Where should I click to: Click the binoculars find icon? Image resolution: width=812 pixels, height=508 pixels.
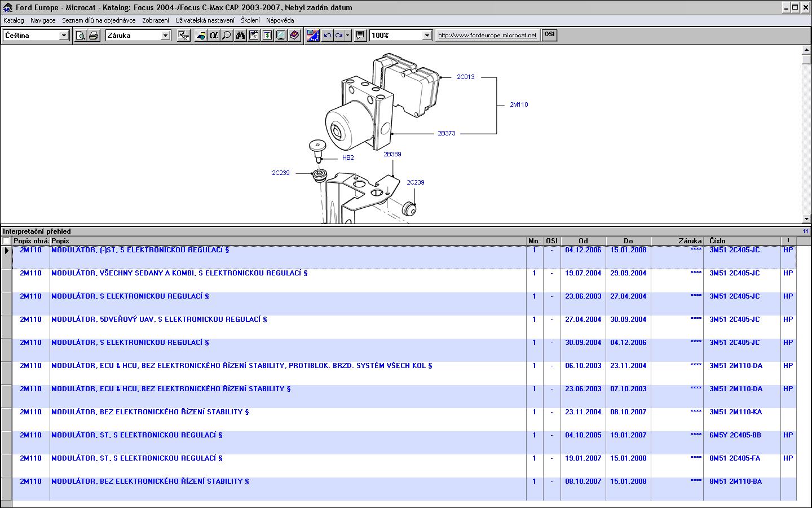(x=240, y=36)
